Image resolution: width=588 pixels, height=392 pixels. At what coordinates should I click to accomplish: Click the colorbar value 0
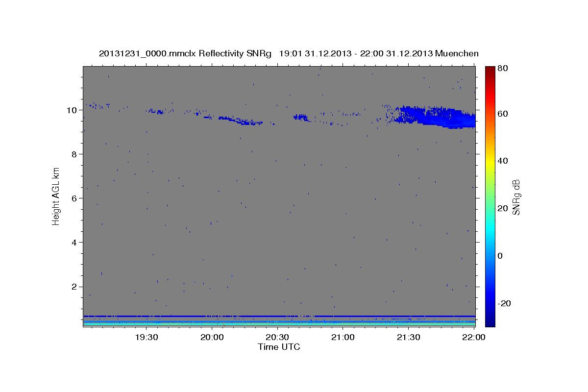tap(501, 256)
